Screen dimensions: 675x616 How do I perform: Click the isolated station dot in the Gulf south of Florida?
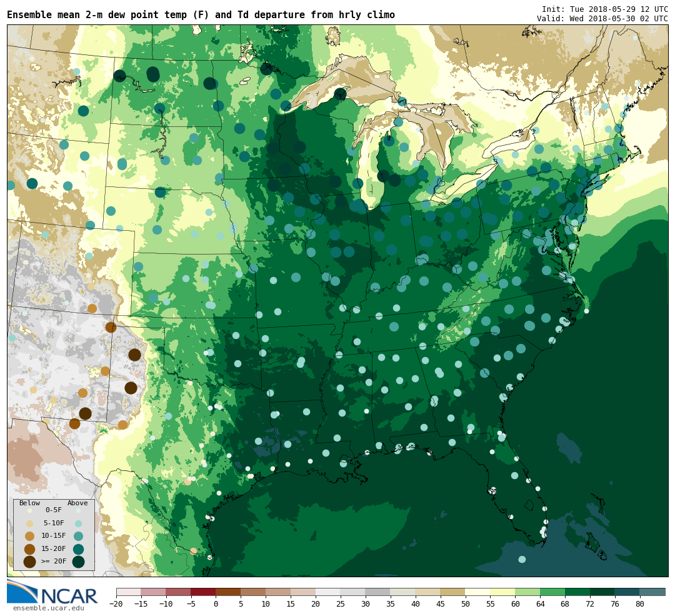click(x=522, y=559)
